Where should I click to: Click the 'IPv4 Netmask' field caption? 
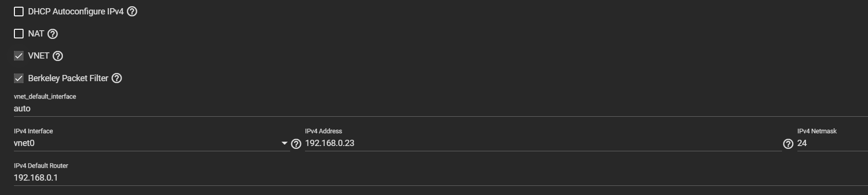tap(817, 131)
